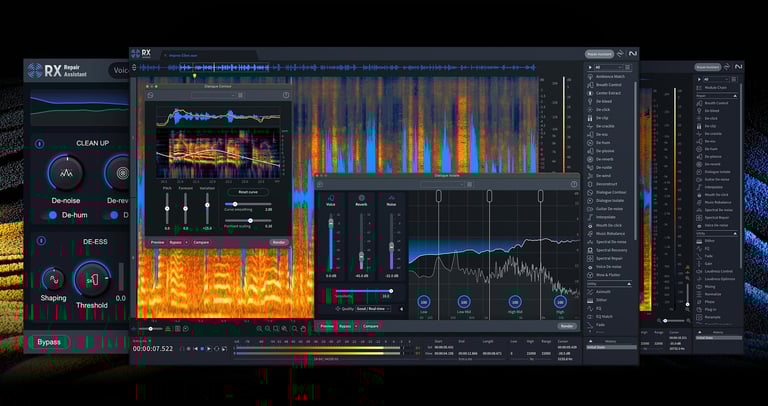Open the De-crackle module in main window

coord(604,126)
